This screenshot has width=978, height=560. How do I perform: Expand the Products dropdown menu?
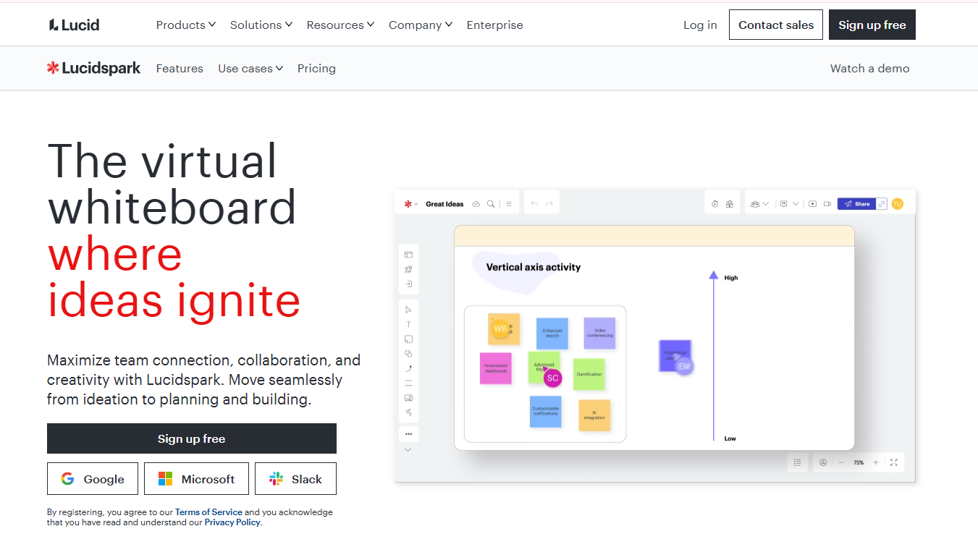coord(186,25)
